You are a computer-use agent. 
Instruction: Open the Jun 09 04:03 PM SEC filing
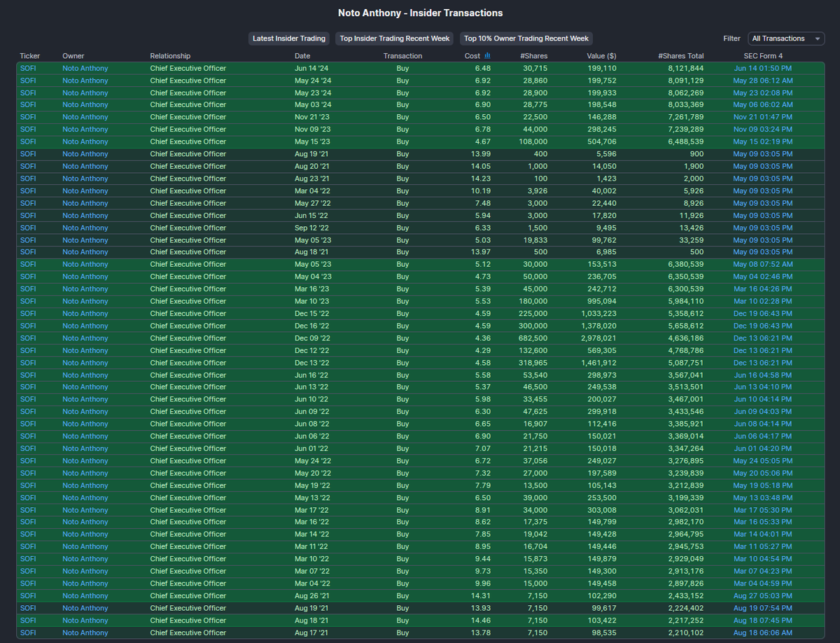coord(763,412)
